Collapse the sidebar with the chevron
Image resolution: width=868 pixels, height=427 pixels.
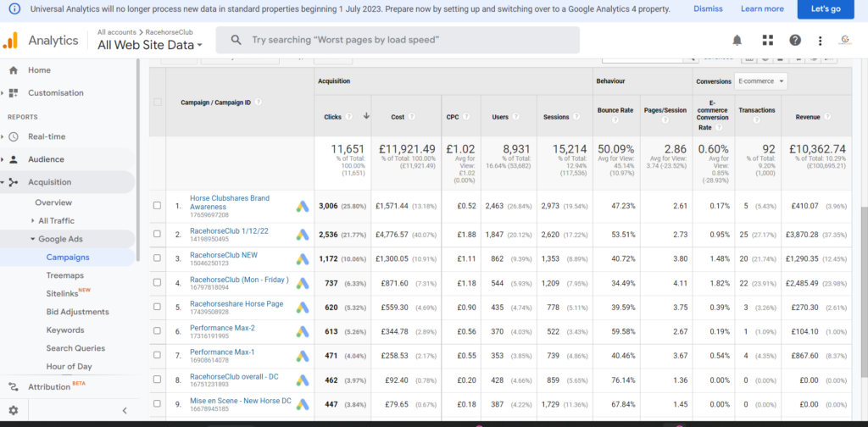(125, 410)
